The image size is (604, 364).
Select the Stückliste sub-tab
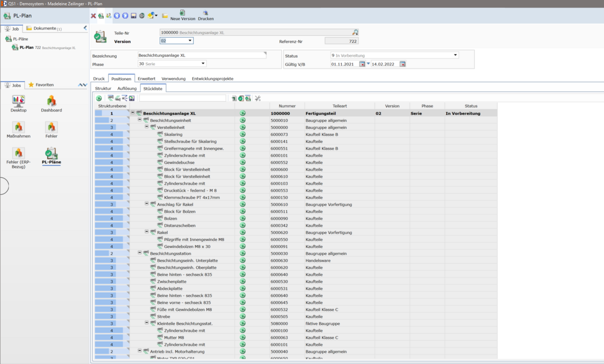(153, 88)
